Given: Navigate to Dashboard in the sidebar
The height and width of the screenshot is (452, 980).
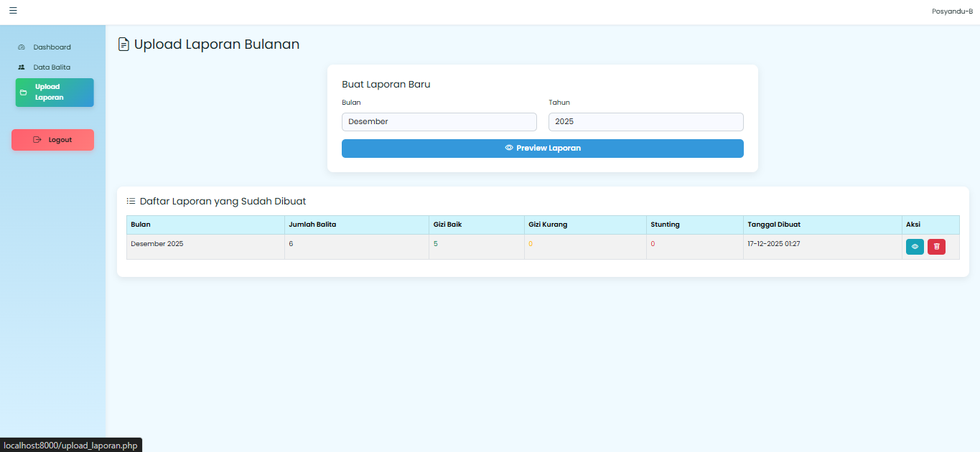Looking at the screenshot, I should click(x=52, y=47).
